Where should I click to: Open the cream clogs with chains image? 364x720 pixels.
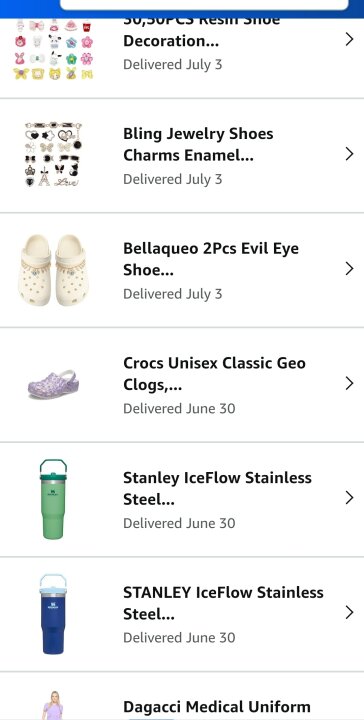[54, 270]
